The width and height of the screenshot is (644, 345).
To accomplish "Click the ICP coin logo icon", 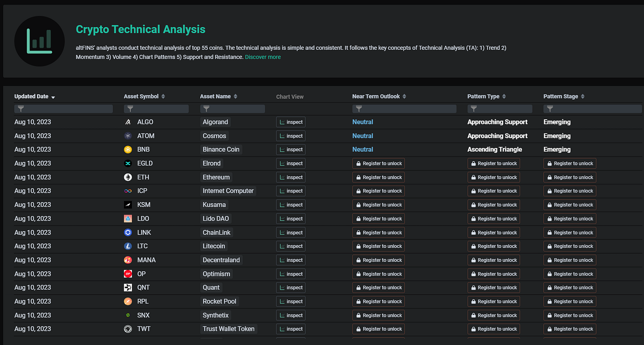I will (x=128, y=191).
